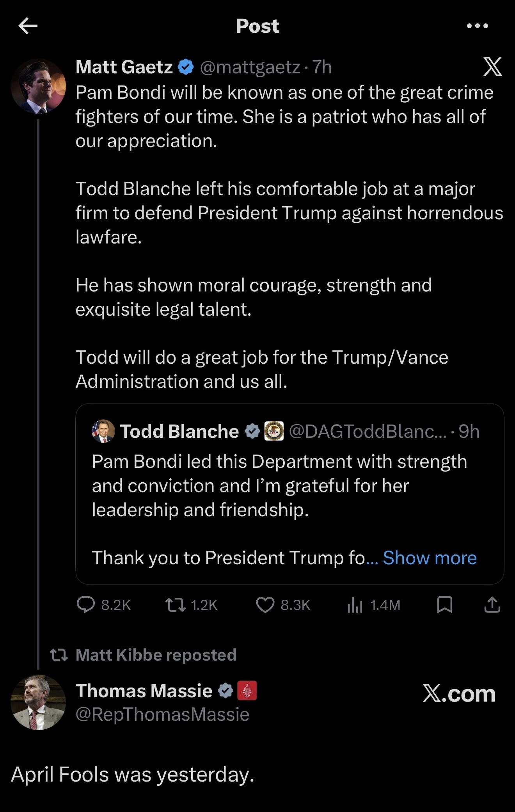Screen dimensions: 515x812
Task: Click the X logo beside Gaetz's post
Action: [x=492, y=67]
